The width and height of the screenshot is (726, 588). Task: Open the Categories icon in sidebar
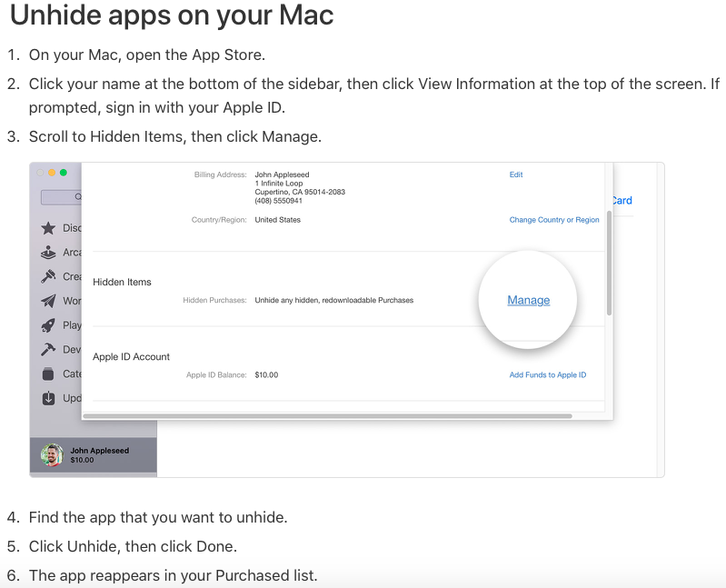click(48, 374)
